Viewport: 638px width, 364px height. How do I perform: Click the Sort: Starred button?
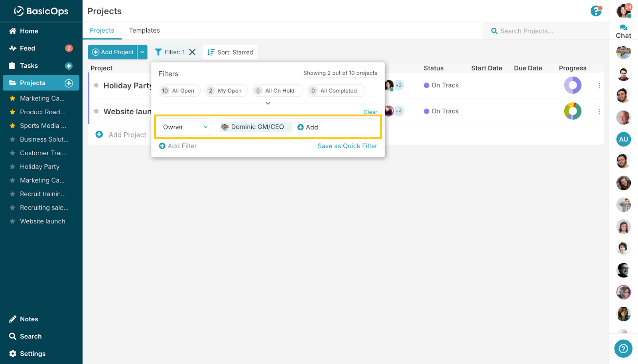coord(230,52)
